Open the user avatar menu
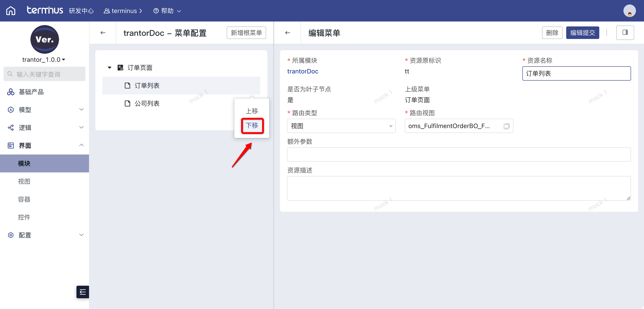 (x=629, y=11)
